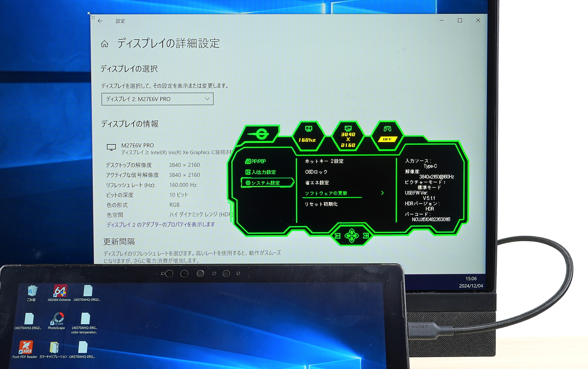588x369 pixels.
Task: Maximize the Settings window
Action: click(460, 20)
